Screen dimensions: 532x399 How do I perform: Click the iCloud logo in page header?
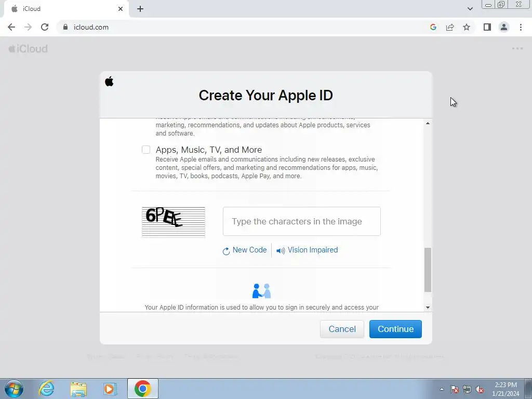pyautogui.click(x=28, y=49)
